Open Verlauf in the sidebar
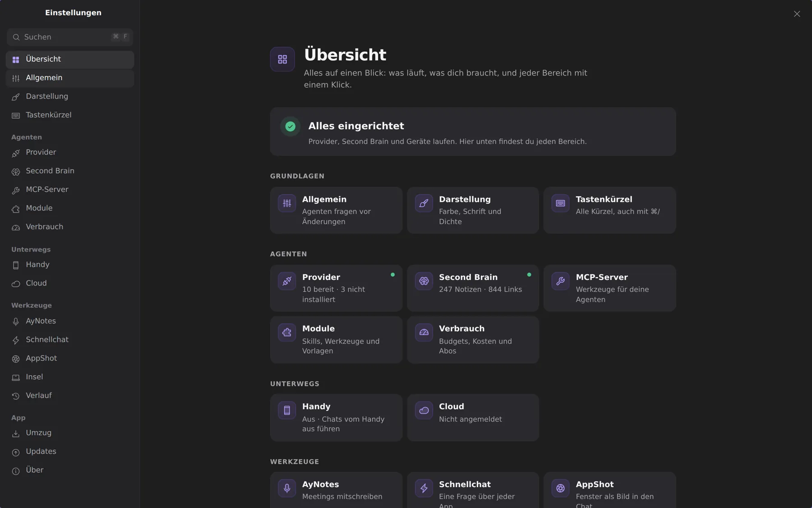Image resolution: width=812 pixels, height=508 pixels. (x=70, y=396)
